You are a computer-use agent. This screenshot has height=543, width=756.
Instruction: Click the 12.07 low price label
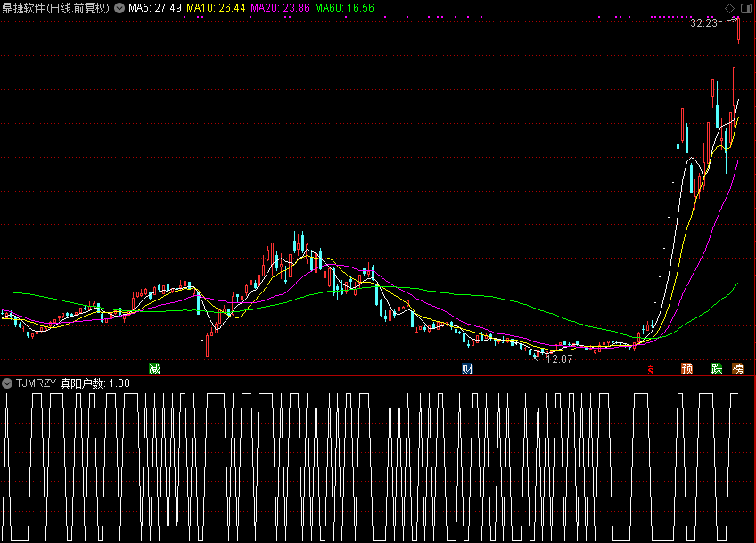(559, 358)
